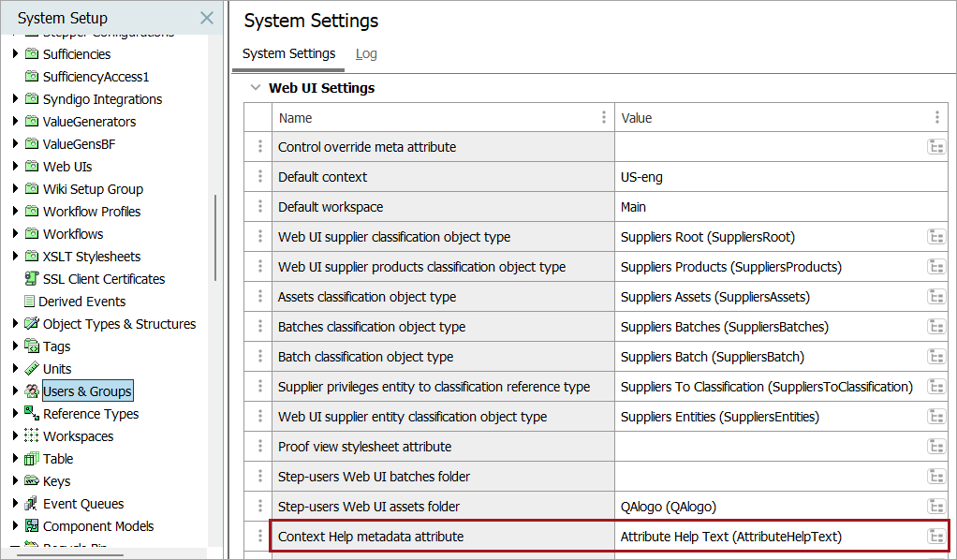Click the Default workspace value field
The width and height of the screenshot is (957, 560).
tap(777, 207)
